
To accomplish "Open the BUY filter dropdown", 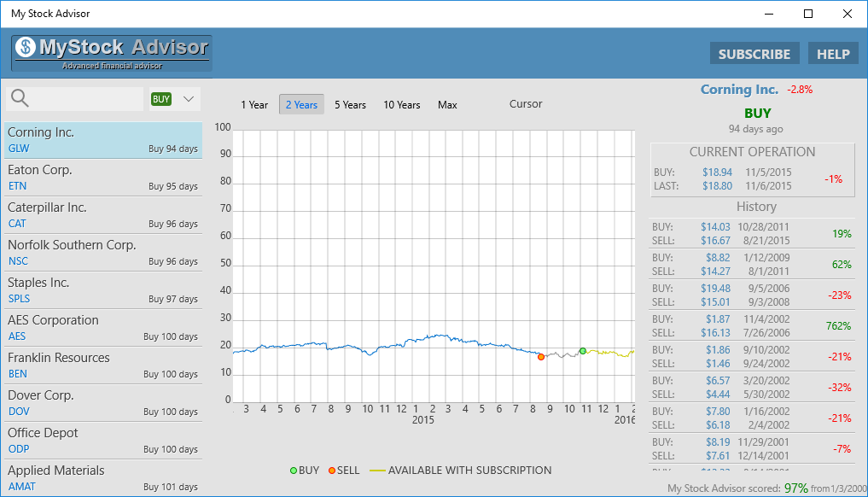I will click(174, 99).
